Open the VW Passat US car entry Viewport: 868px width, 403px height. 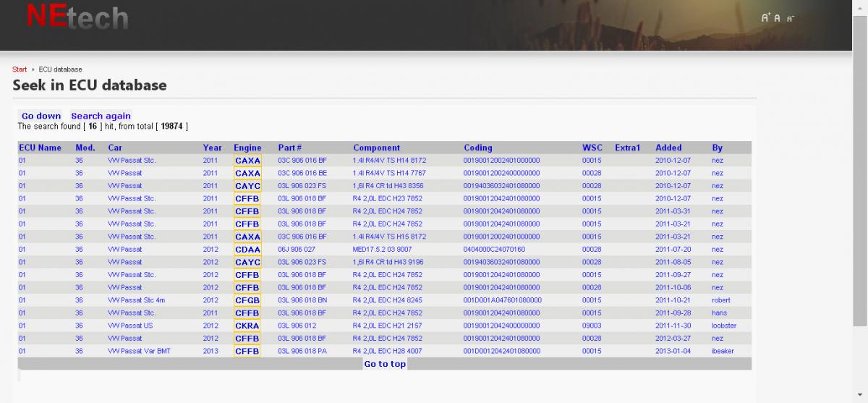coord(130,326)
